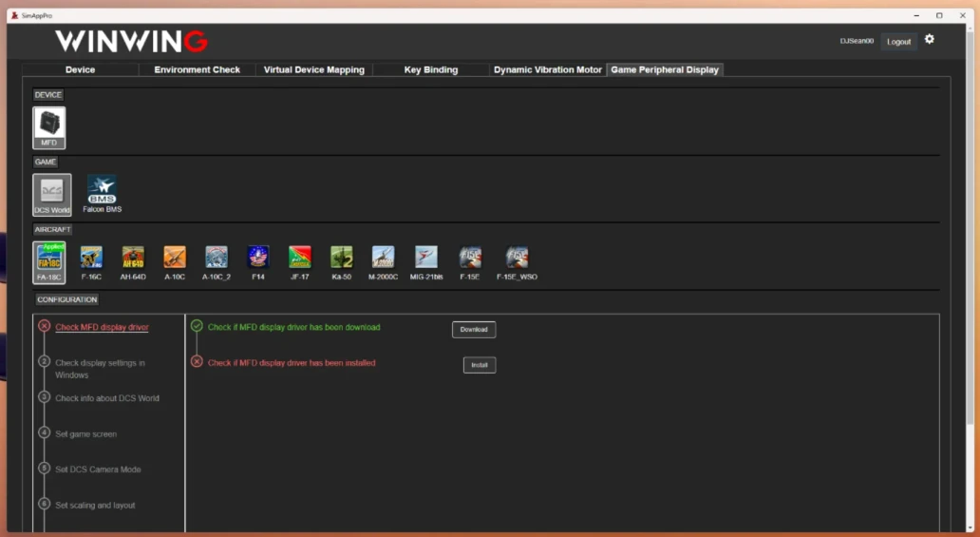The height and width of the screenshot is (537, 980).
Task: Click 'Check if MFD display driver has been download' text
Action: click(293, 327)
